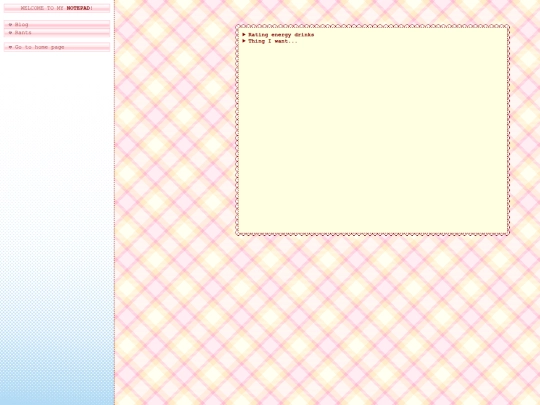Click the WELCOME TO MY NOTEPAD! heading
This screenshot has height=405, width=540.
57,8
